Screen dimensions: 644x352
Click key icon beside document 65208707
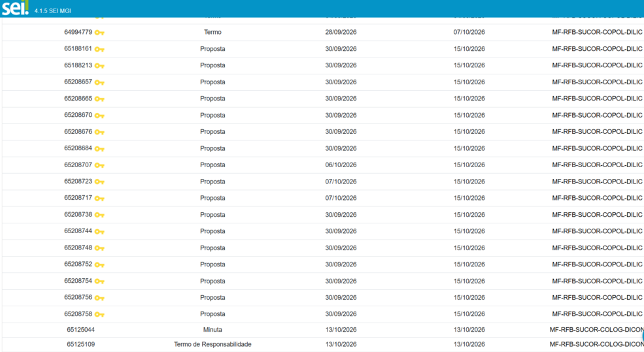[x=99, y=165]
